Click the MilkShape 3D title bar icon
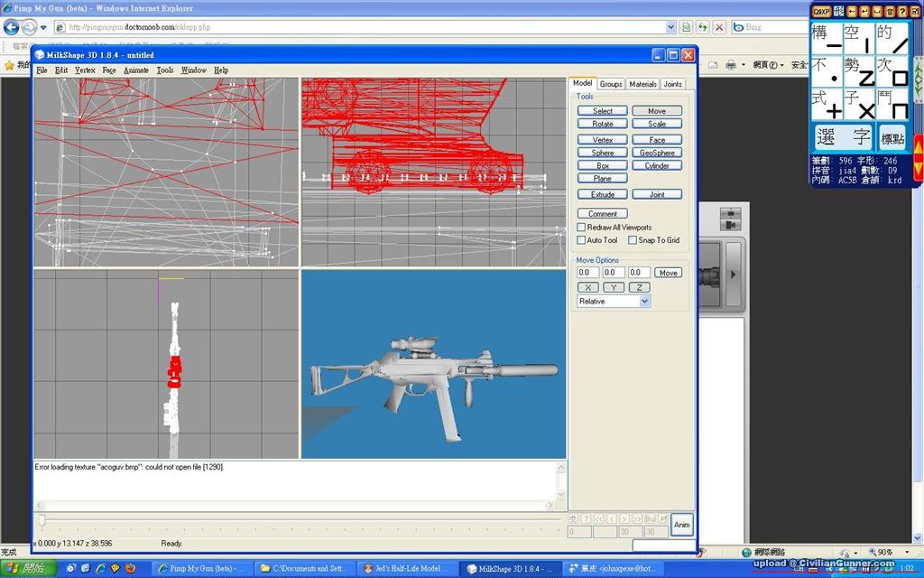The width and height of the screenshot is (924, 578). click(x=40, y=55)
